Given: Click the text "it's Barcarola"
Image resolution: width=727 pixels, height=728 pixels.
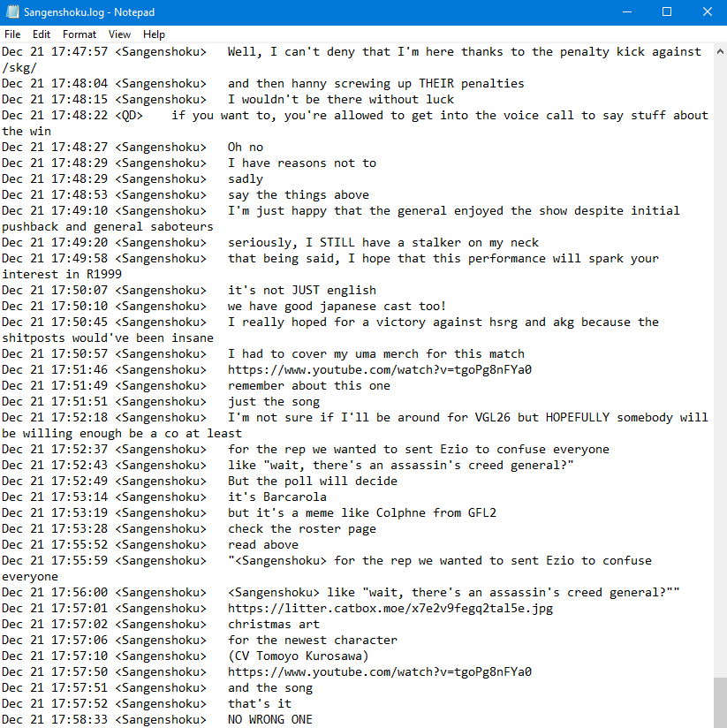Looking at the screenshot, I should click(277, 497).
